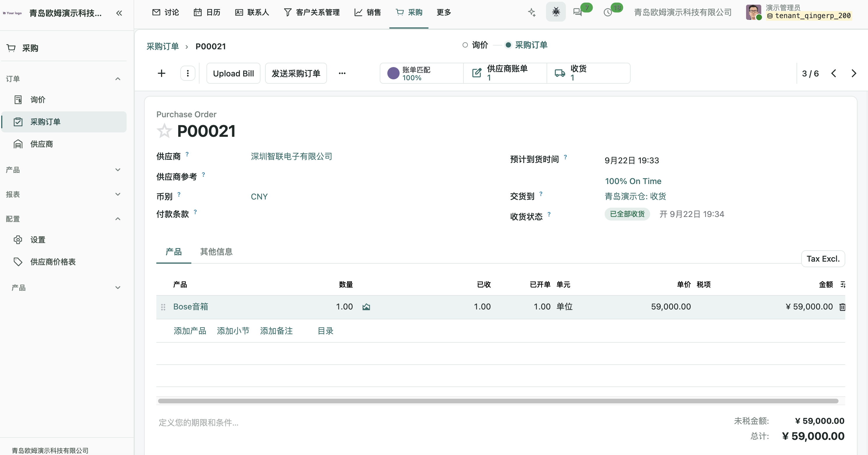Open 供应商账单 smart button

point(505,73)
